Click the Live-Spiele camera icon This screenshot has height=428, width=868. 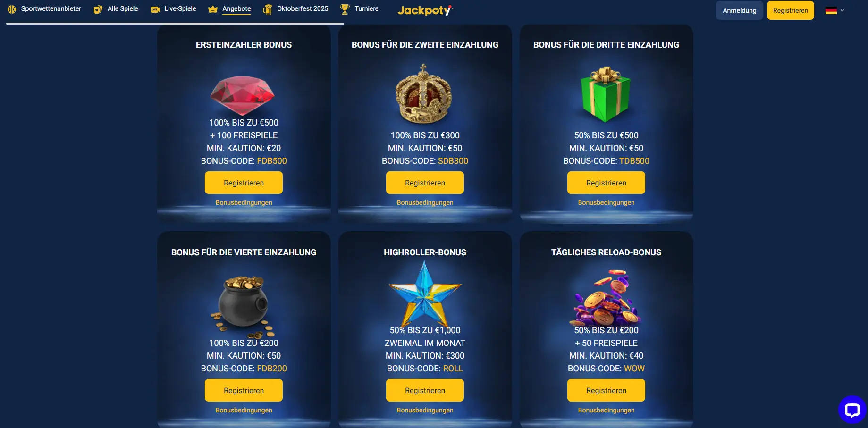pos(155,9)
